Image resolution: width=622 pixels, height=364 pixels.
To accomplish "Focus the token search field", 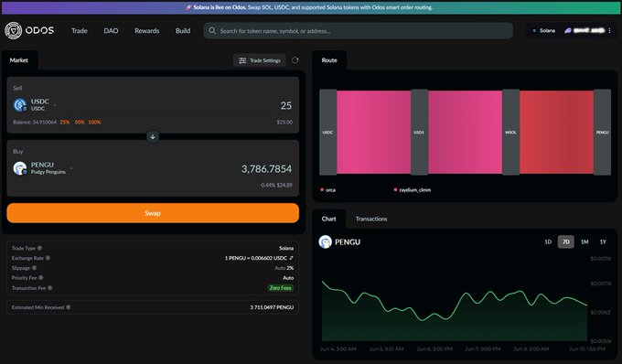I will click(x=358, y=30).
